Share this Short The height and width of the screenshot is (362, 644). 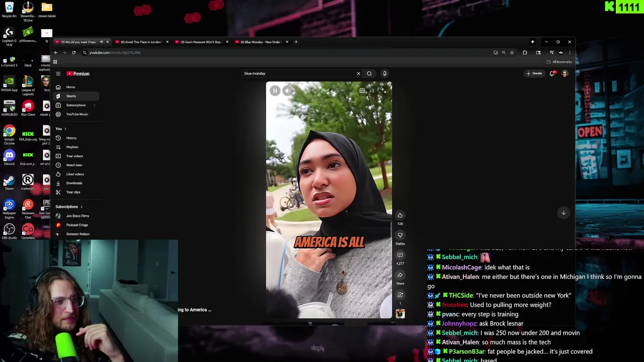(400, 275)
